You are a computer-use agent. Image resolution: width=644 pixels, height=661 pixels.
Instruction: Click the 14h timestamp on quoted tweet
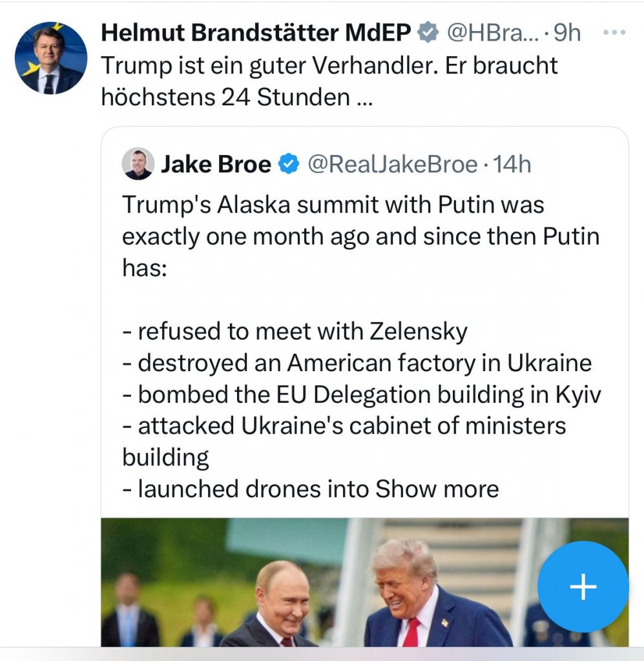pyautogui.click(x=512, y=165)
